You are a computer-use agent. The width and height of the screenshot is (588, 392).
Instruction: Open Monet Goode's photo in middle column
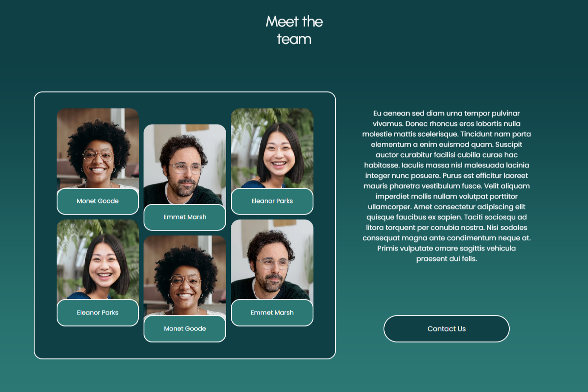[x=185, y=276]
